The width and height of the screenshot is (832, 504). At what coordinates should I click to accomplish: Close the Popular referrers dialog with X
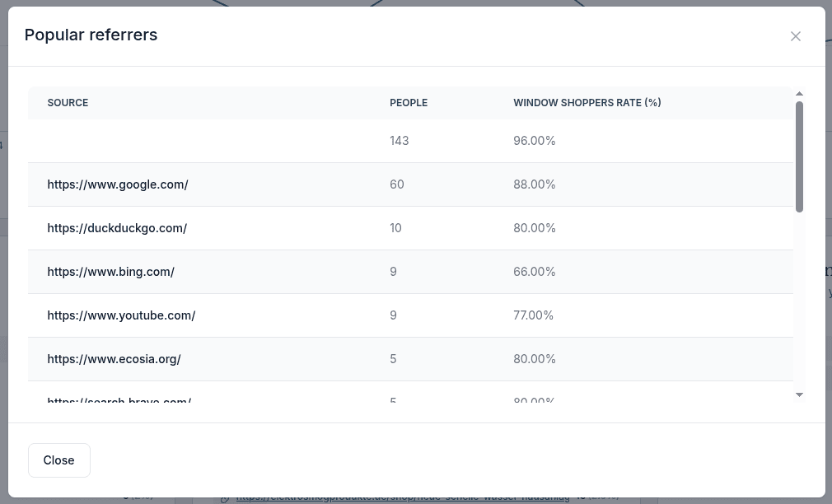(796, 36)
